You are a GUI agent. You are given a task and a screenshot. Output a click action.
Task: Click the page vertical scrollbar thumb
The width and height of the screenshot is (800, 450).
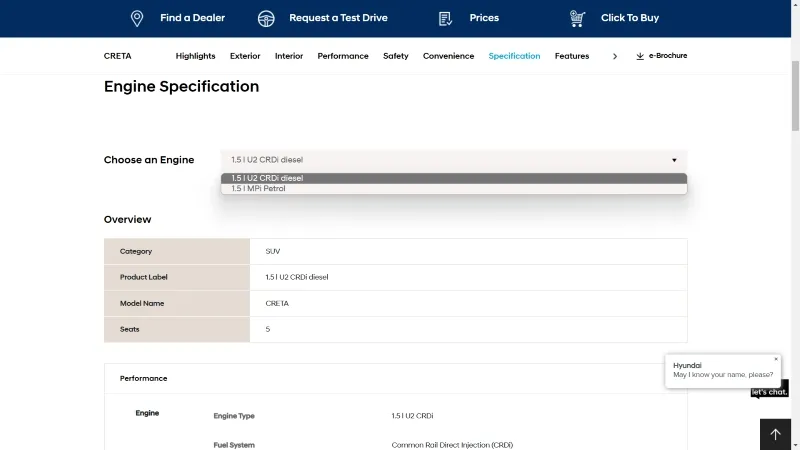795,95
